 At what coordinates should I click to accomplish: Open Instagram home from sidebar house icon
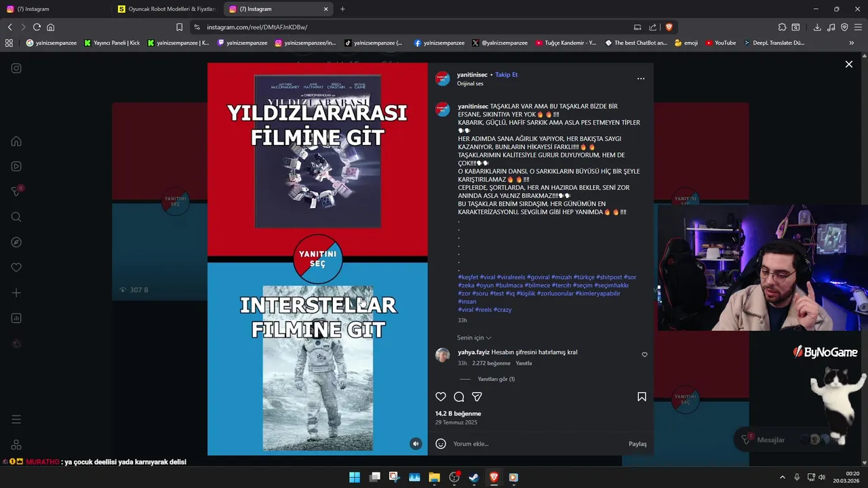click(x=16, y=141)
